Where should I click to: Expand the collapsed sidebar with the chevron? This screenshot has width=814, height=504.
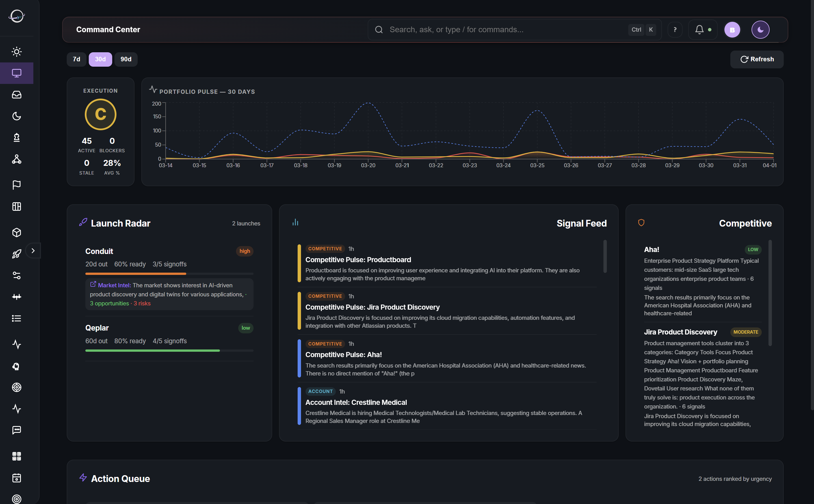tap(33, 251)
